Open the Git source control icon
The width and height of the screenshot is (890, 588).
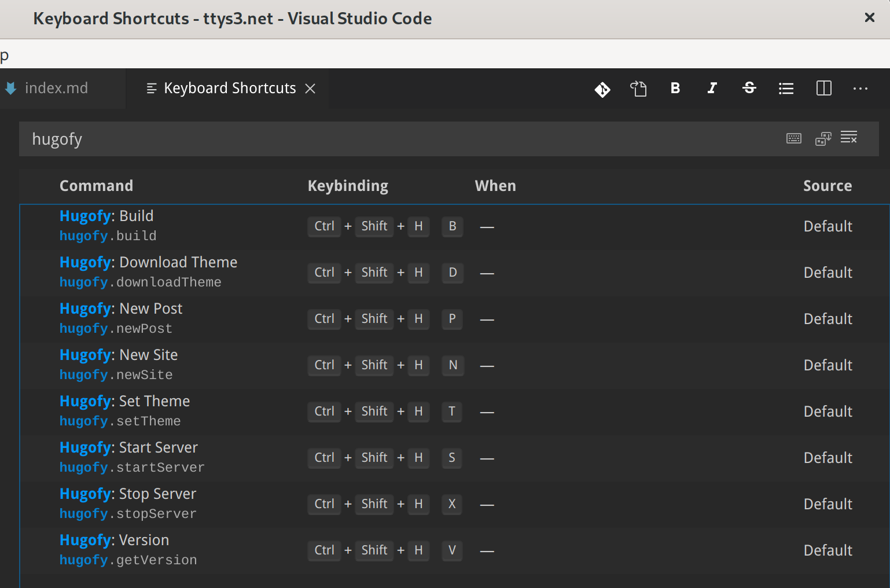click(602, 89)
